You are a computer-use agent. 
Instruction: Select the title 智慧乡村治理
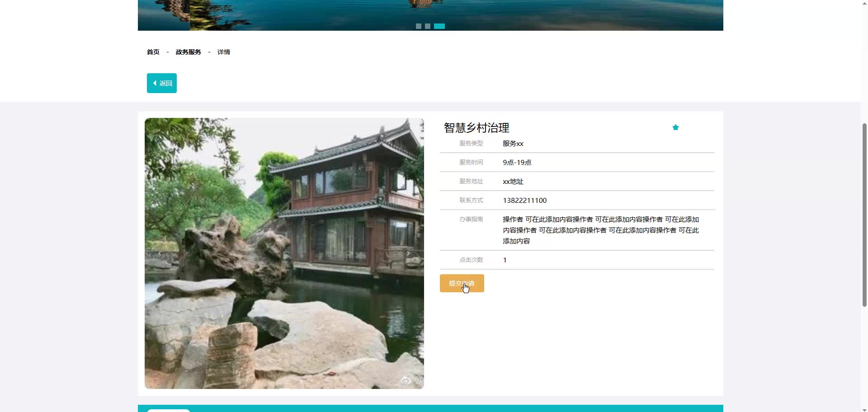[476, 128]
